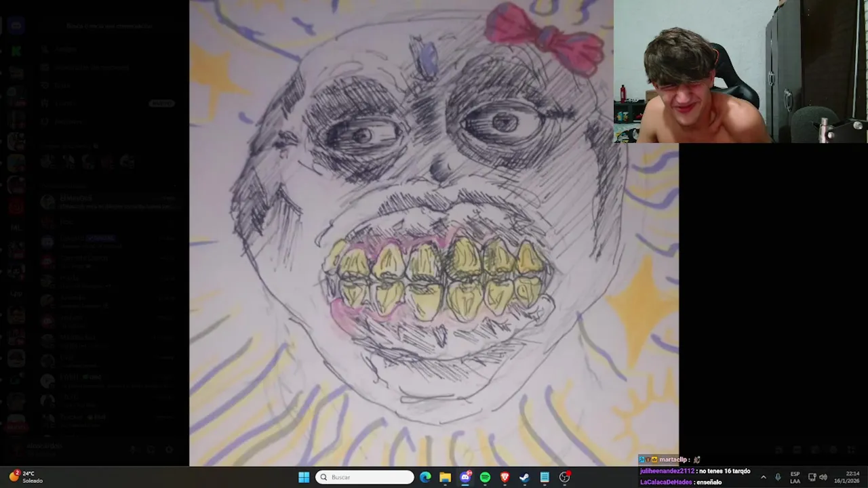
Task: Open Brave browser from the taskbar
Action: [x=505, y=477]
